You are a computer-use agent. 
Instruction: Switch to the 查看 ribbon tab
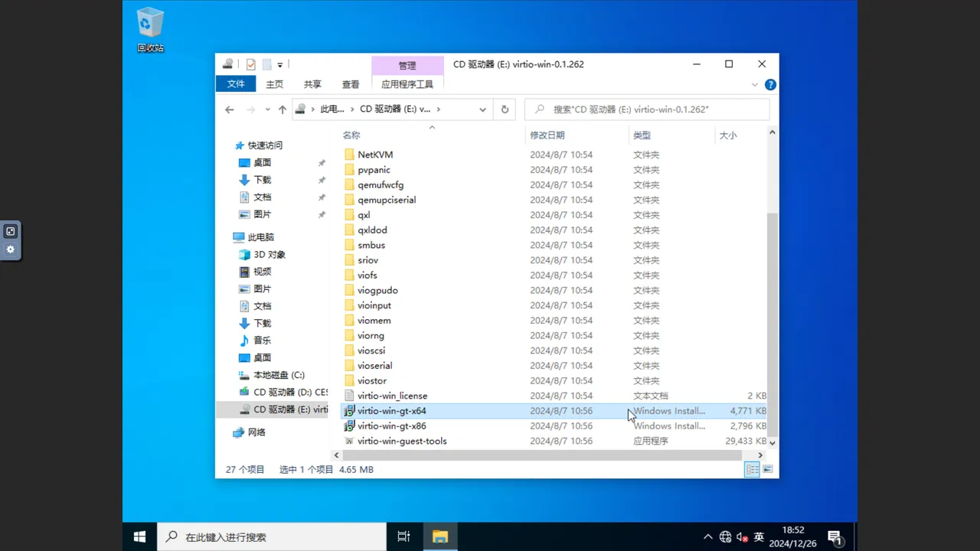coord(351,84)
